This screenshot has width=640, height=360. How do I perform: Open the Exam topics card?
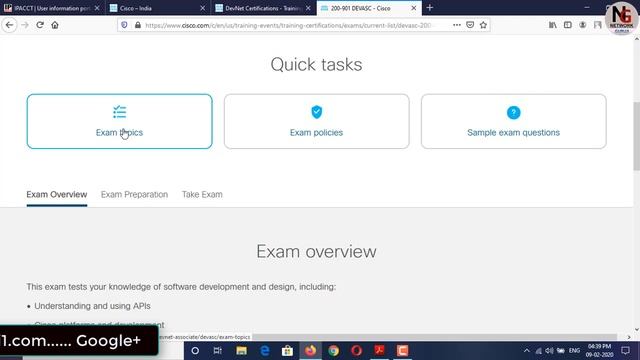pyautogui.click(x=120, y=121)
